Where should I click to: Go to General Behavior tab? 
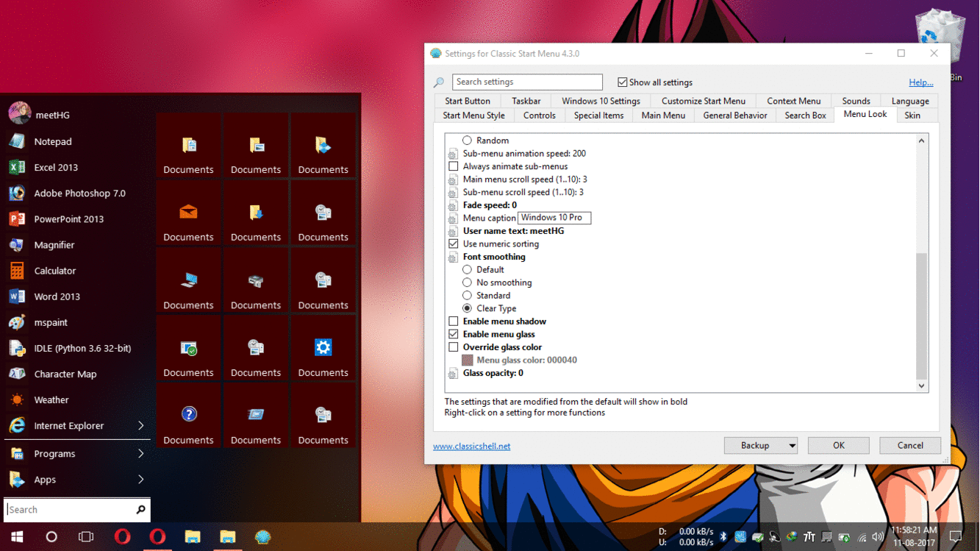(x=735, y=115)
